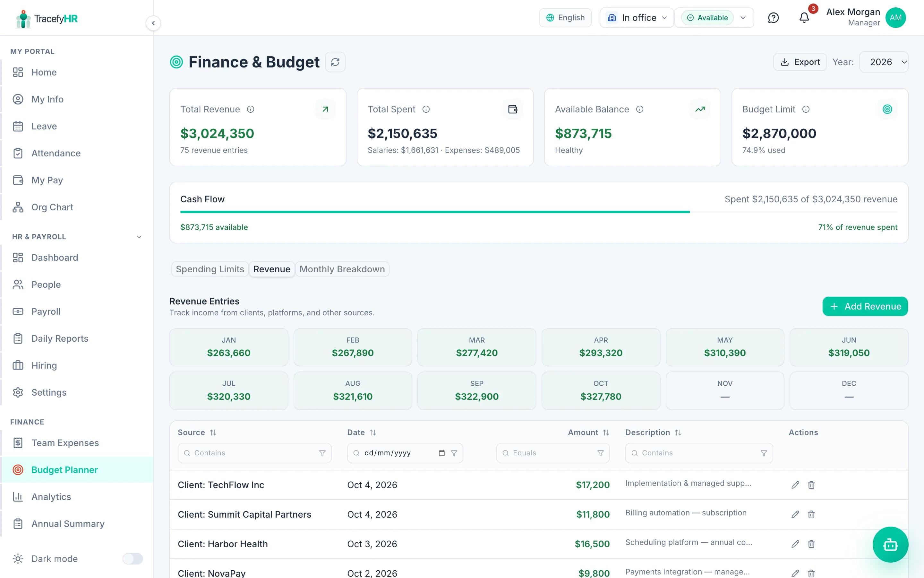Screen dimensions: 924x578
Task: Open the Available status dropdown
Action: coord(714,18)
